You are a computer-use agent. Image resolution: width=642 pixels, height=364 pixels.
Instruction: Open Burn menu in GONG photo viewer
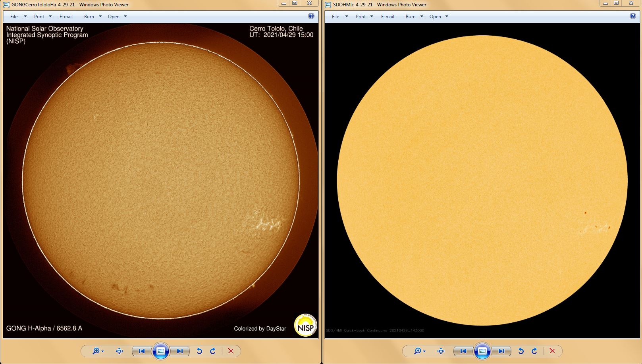[x=89, y=17]
